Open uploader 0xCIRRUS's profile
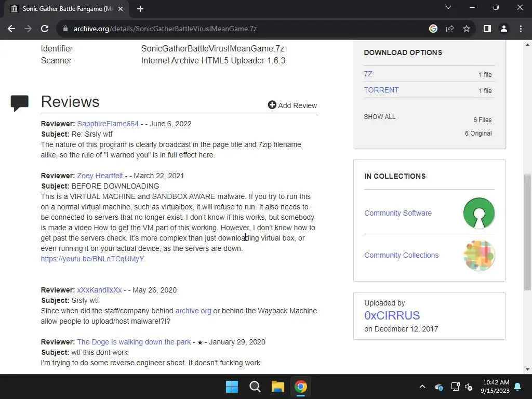532x399 pixels. (x=392, y=315)
